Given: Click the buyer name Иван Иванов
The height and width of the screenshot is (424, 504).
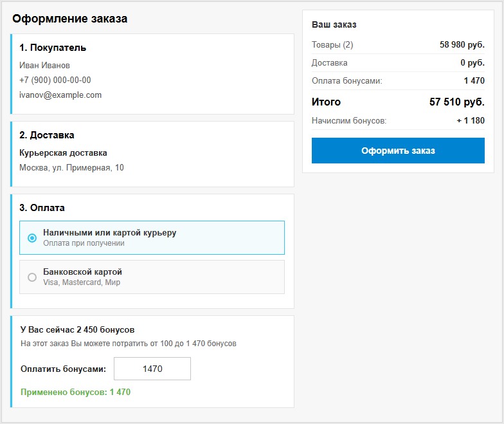Looking at the screenshot, I should pyautogui.click(x=44, y=66).
